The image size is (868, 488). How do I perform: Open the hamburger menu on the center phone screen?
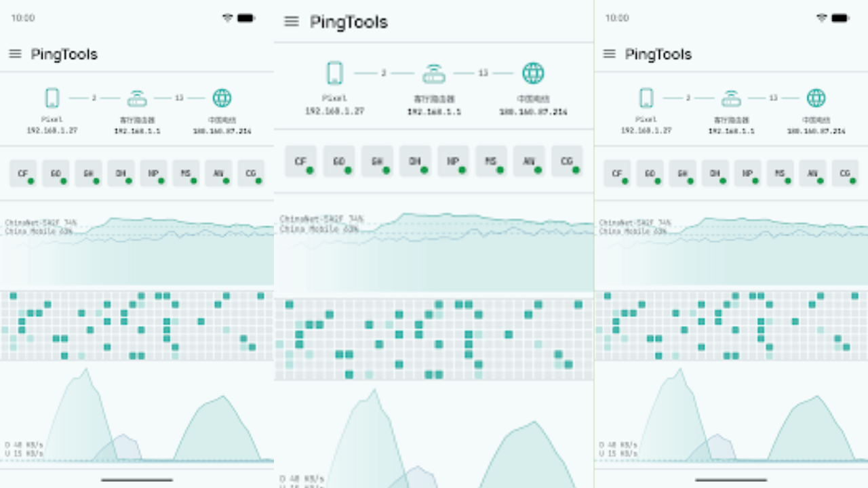[x=292, y=22]
